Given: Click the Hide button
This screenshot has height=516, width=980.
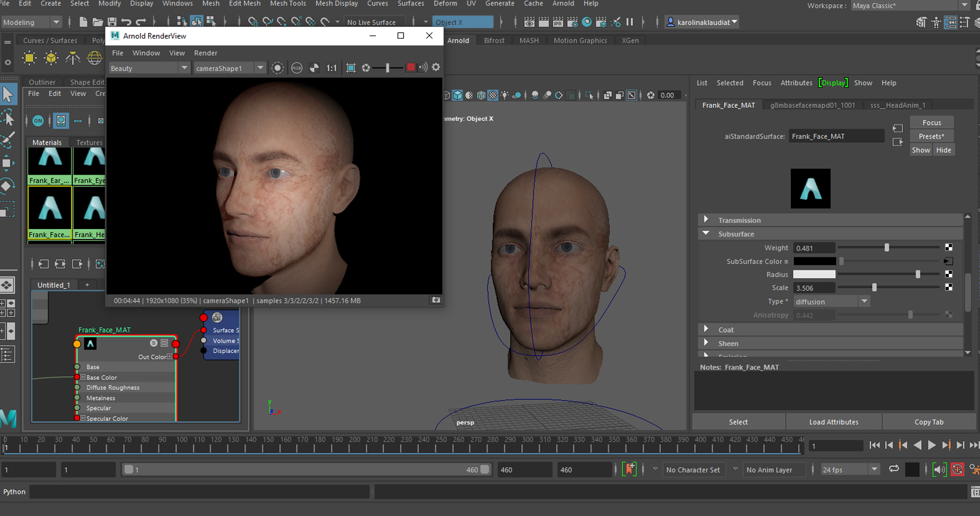Looking at the screenshot, I should [944, 150].
